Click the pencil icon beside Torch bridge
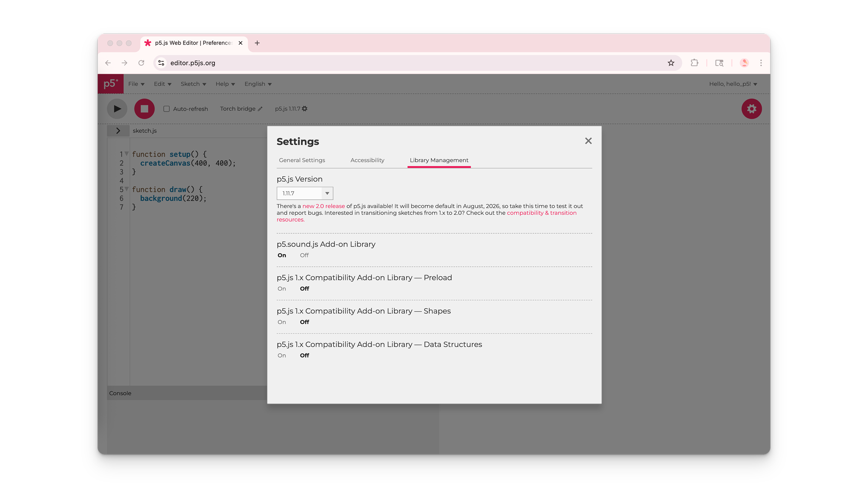The width and height of the screenshot is (868, 488). [260, 109]
